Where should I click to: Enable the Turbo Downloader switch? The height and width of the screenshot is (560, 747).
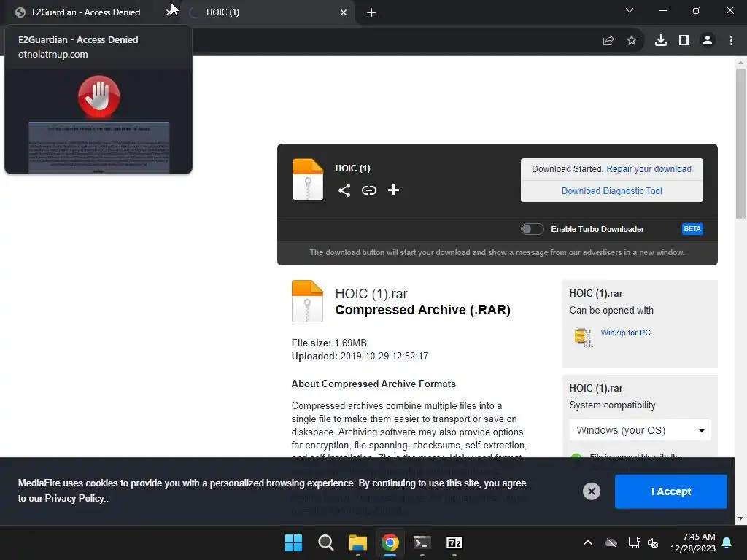click(x=532, y=229)
